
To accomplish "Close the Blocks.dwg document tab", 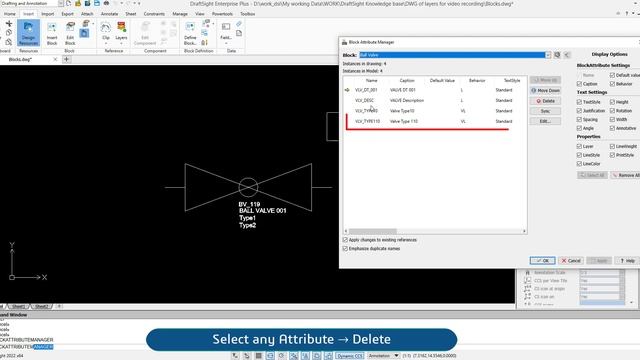I will pyautogui.click(x=55, y=59).
